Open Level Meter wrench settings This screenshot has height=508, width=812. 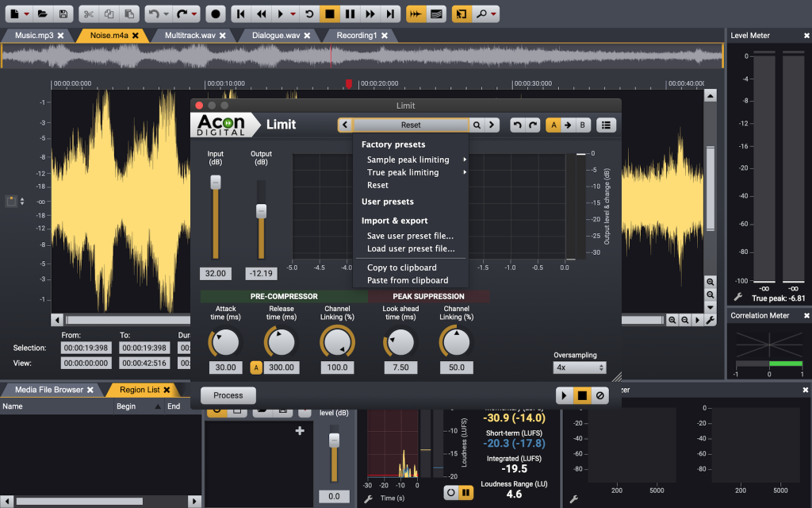coord(737,297)
